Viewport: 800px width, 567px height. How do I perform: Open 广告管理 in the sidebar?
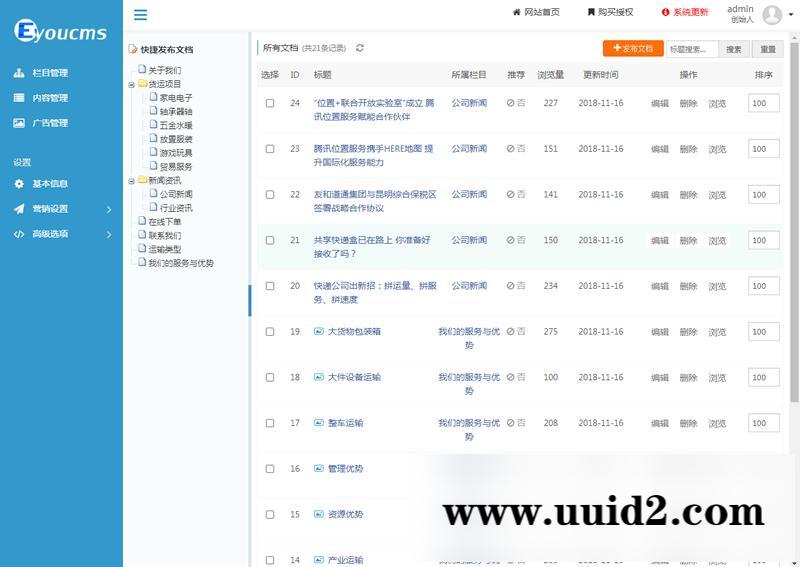click(x=41, y=123)
